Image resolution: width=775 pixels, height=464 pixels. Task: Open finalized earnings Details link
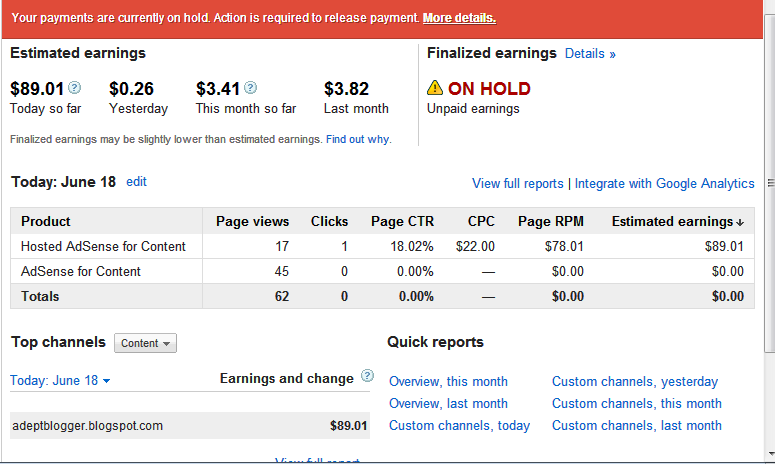pyautogui.click(x=590, y=54)
